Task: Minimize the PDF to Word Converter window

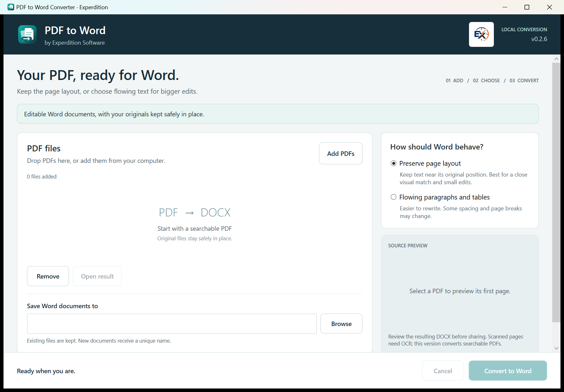Action: pyautogui.click(x=505, y=7)
